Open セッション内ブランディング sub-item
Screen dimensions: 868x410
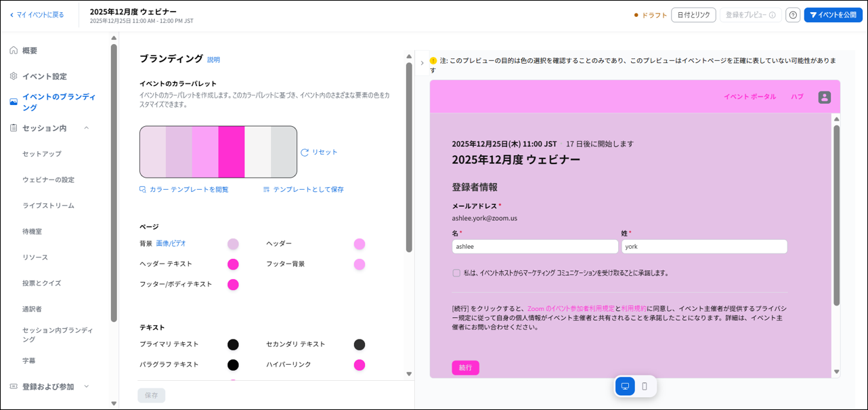[58, 334]
